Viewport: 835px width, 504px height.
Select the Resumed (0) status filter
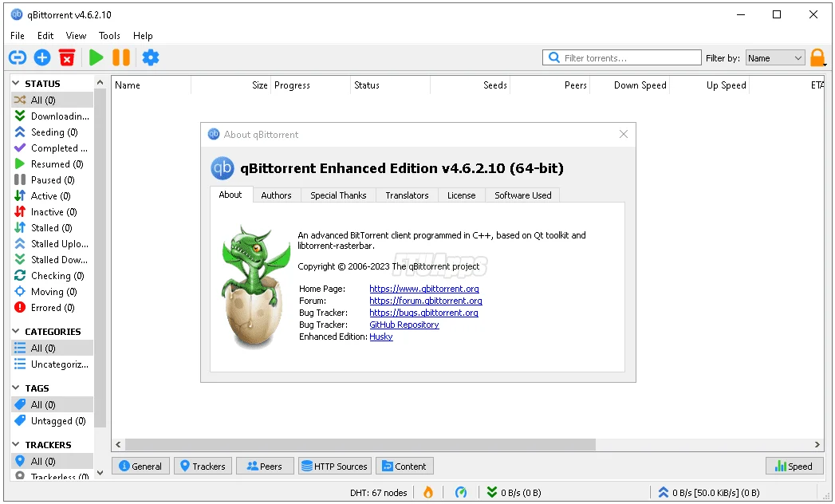coord(52,164)
